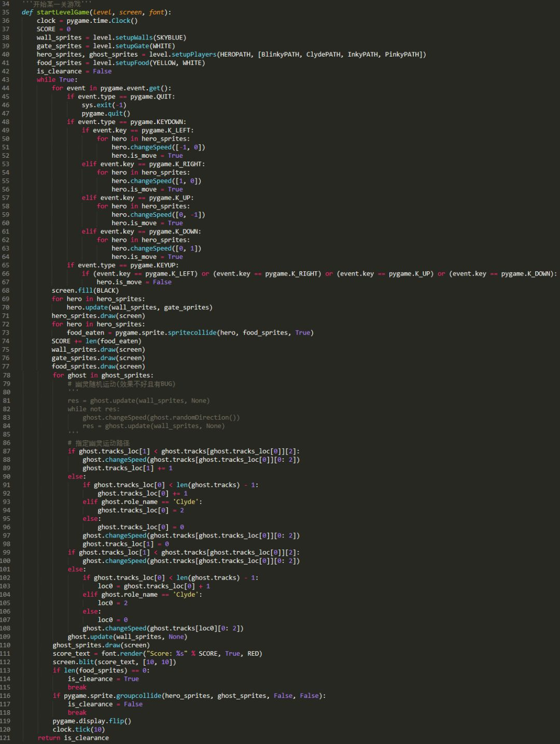Click 'ghost_sprites.draw(screen)' line

click(x=101, y=645)
